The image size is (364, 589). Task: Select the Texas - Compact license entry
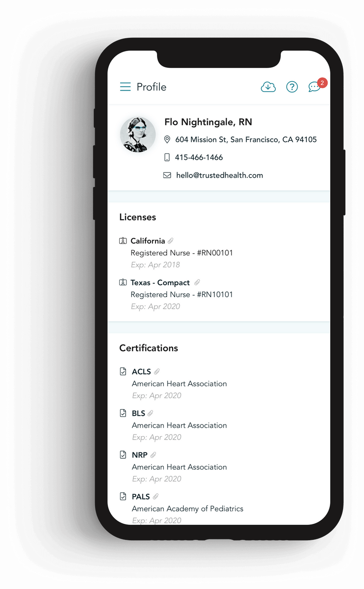[160, 283]
